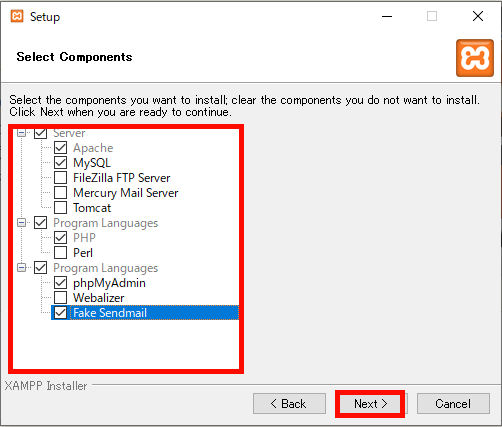
Task: Uncheck the Fake Sendmail checkbox
Action: point(60,313)
